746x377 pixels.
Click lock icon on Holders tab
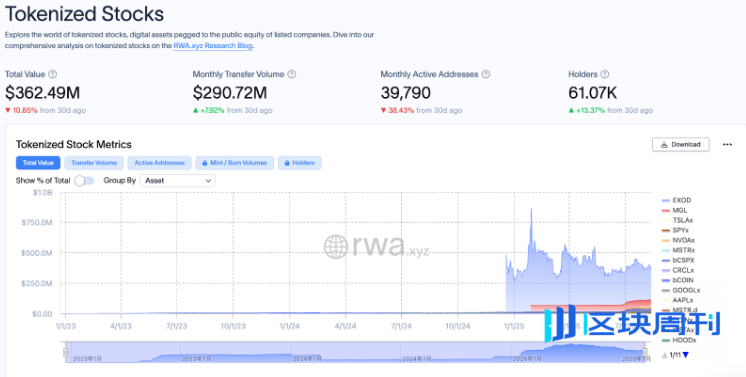tap(287, 163)
